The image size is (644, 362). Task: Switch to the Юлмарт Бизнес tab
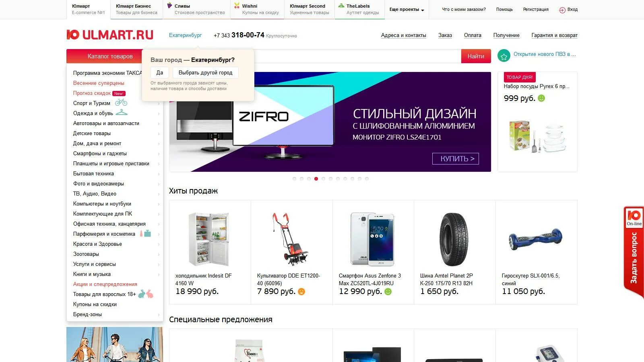click(x=136, y=9)
